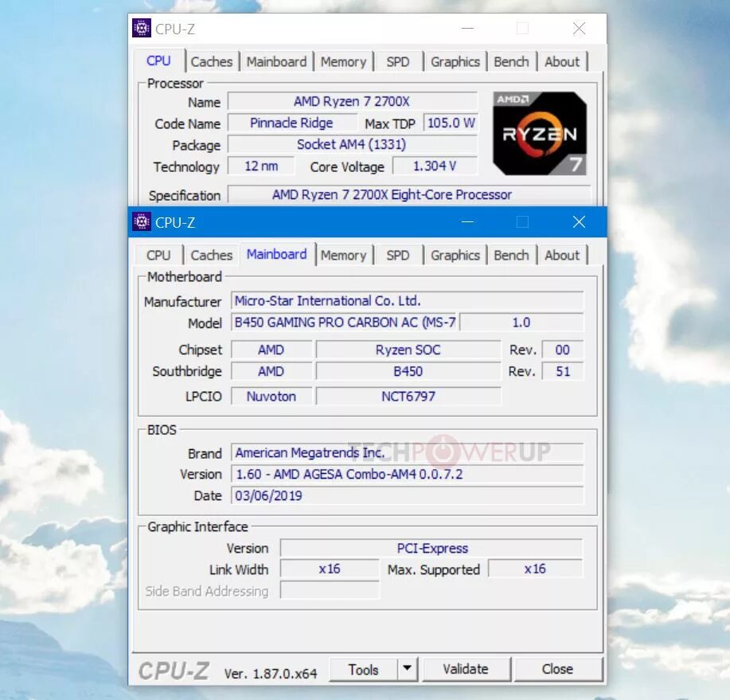Screen dimensions: 730x700
Task: Click the Close button at the bottom
Action: [x=557, y=669]
